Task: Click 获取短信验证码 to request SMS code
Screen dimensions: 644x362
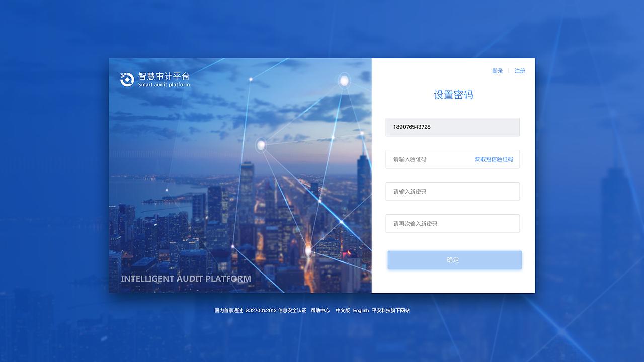Action: click(493, 159)
